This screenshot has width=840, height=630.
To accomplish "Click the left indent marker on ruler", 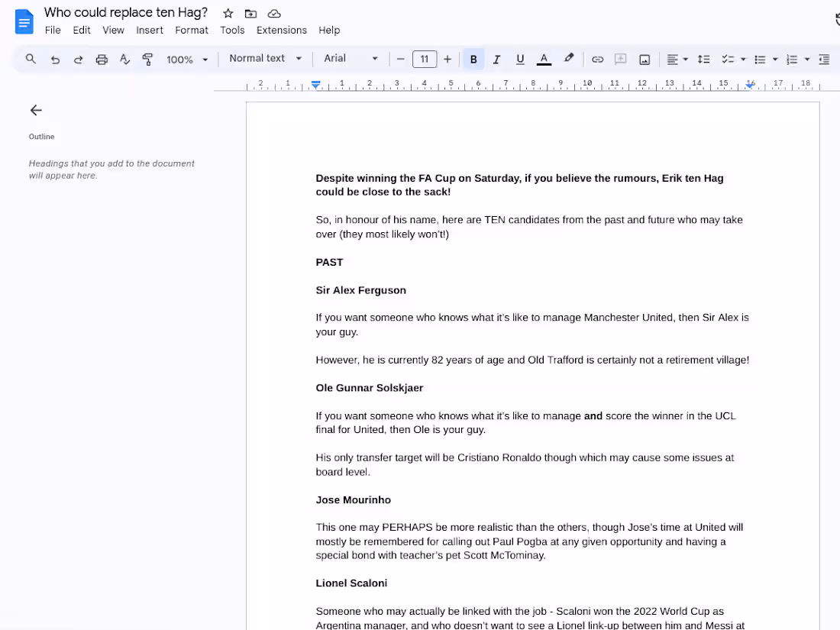I will point(316,85).
